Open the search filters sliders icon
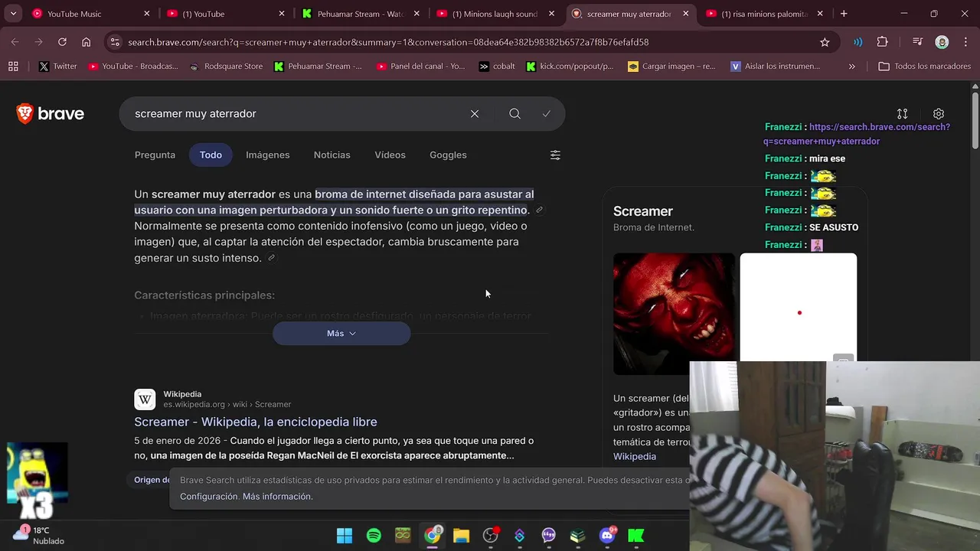 pos(555,155)
